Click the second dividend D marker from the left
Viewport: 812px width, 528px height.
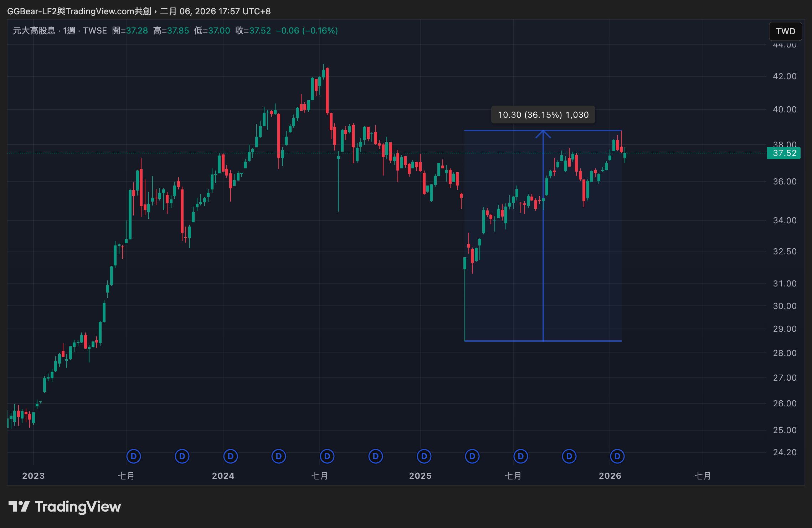tap(182, 456)
